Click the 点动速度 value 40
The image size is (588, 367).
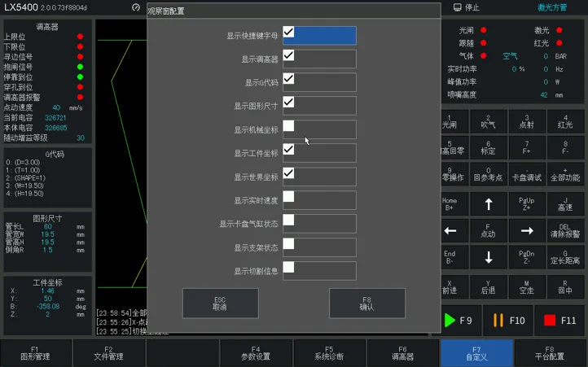(56, 107)
